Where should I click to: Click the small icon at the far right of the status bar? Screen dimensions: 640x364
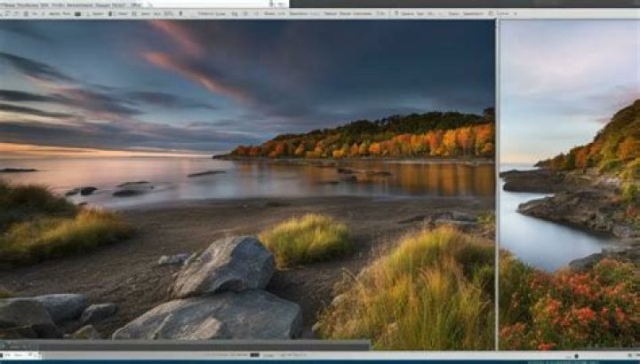click(634, 356)
